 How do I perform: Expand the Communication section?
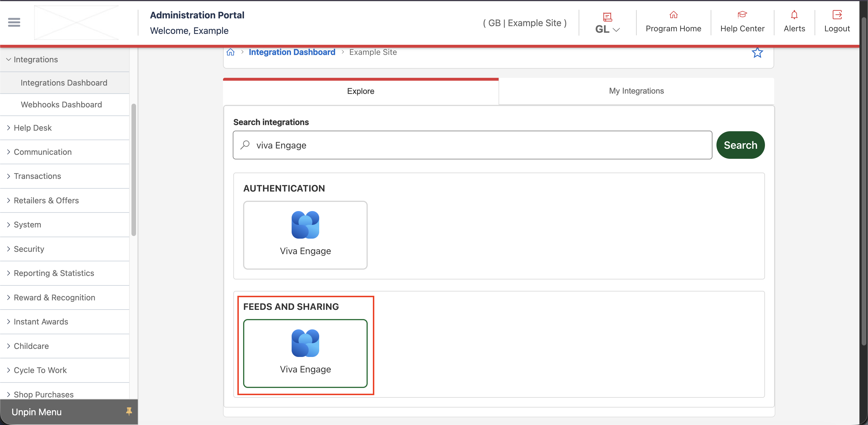click(65, 152)
